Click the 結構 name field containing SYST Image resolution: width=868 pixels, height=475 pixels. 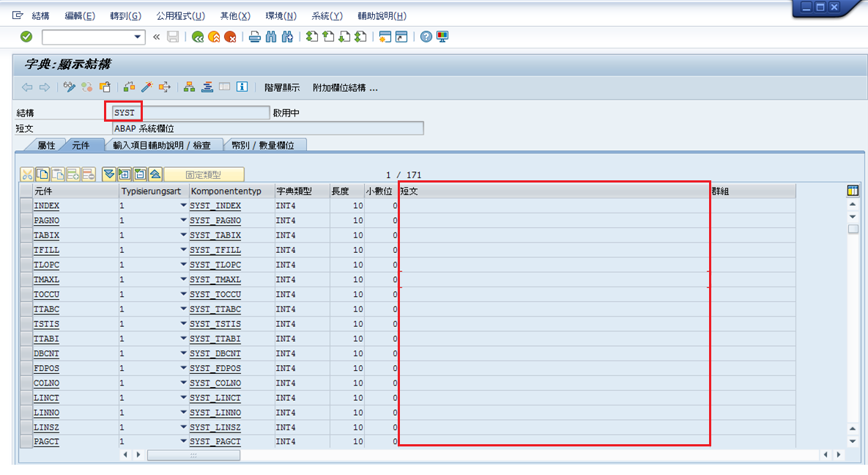click(191, 112)
